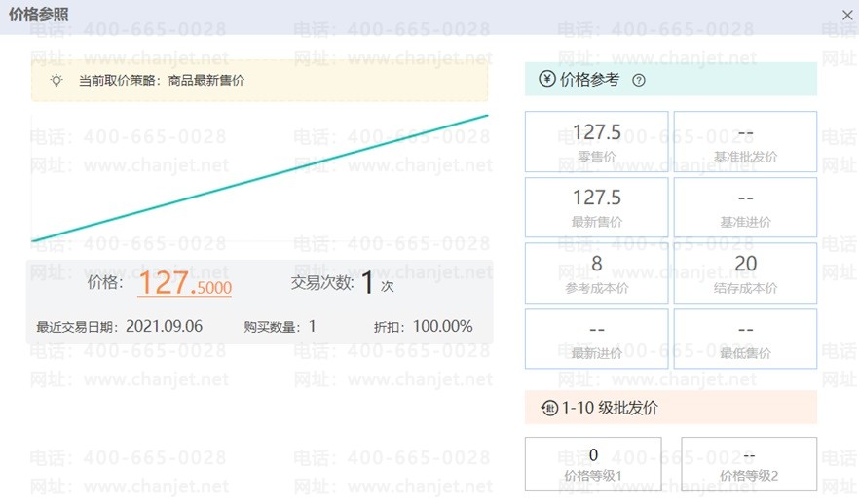Image resolution: width=859 pixels, height=504 pixels.
Task: Click the orange price 127.5000 link
Action: click(185, 283)
